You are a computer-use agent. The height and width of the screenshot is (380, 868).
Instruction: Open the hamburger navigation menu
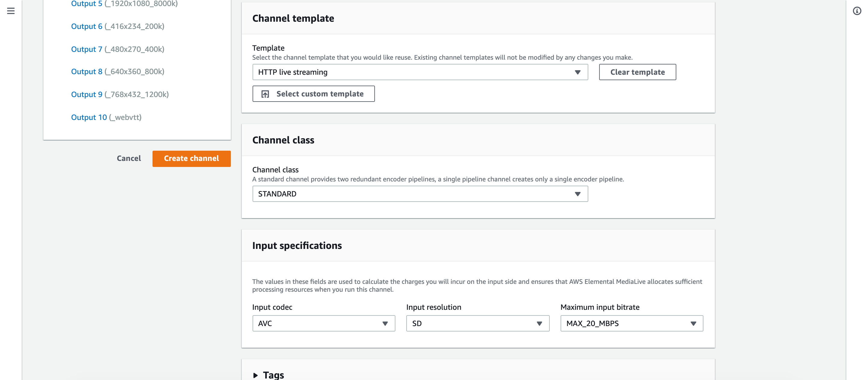[x=11, y=11]
